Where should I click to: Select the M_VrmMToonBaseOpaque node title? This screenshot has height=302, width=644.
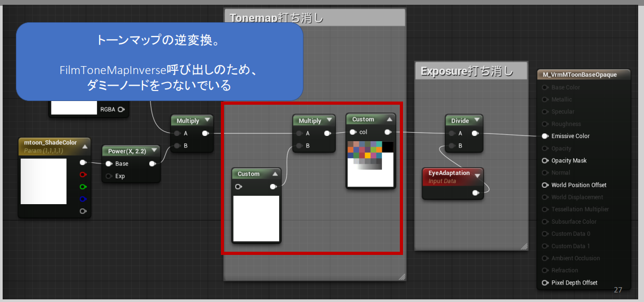[579, 75]
